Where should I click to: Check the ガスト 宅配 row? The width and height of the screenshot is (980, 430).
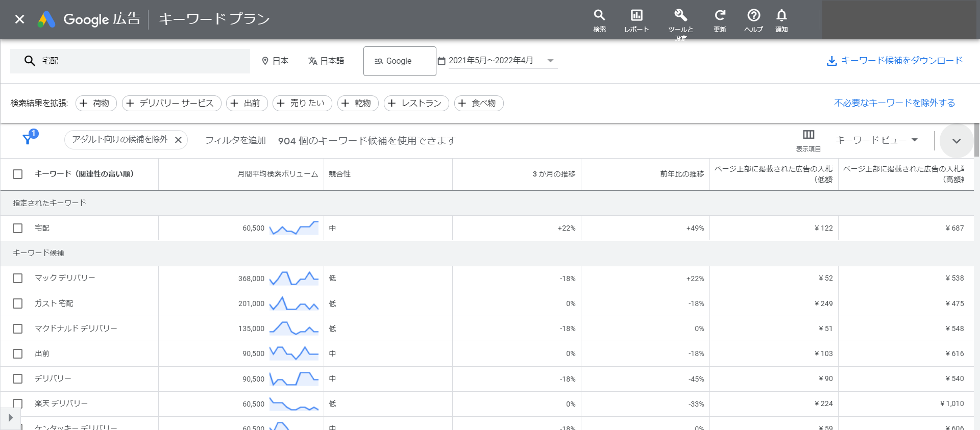coord(18,303)
